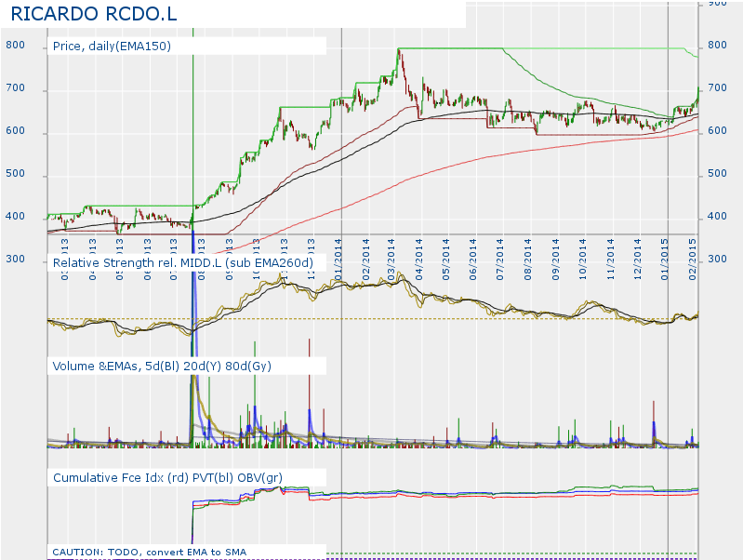This screenshot has width=743, height=560.
Task: Click the 03/2014 date axis label
Action: click(391, 260)
